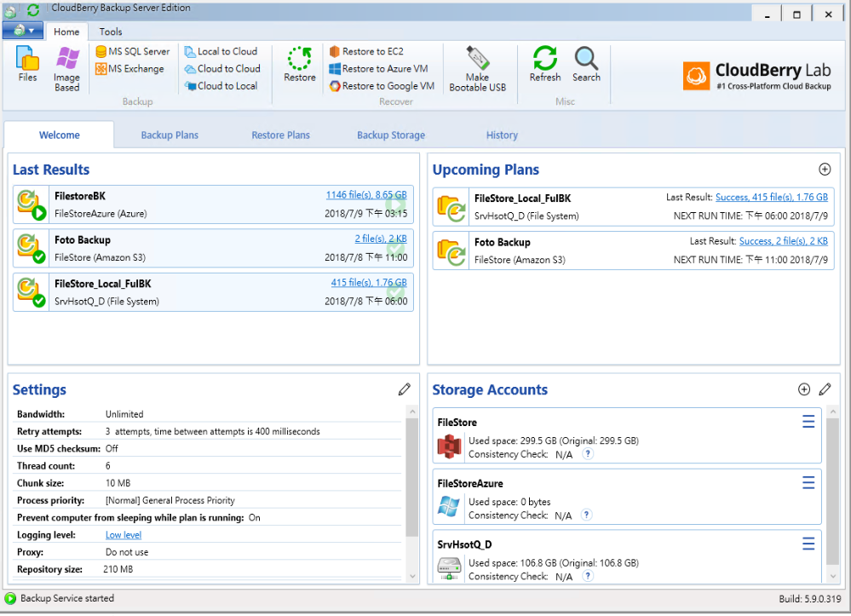This screenshot has height=616, width=851.
Task: Switch to the Tools ribbon tab
Action: point(111,32)
